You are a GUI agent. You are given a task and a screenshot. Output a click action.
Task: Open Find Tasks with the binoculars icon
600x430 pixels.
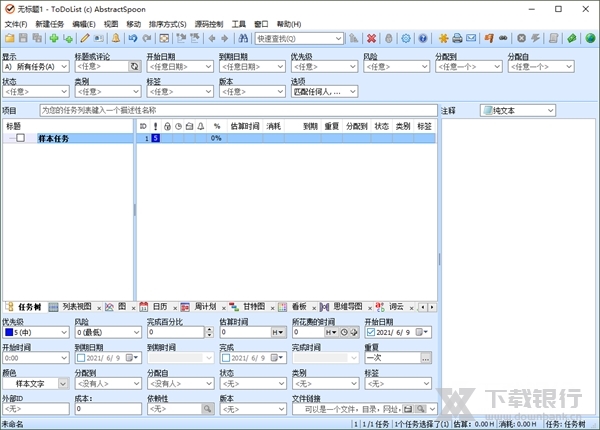[x=243, y=38]
